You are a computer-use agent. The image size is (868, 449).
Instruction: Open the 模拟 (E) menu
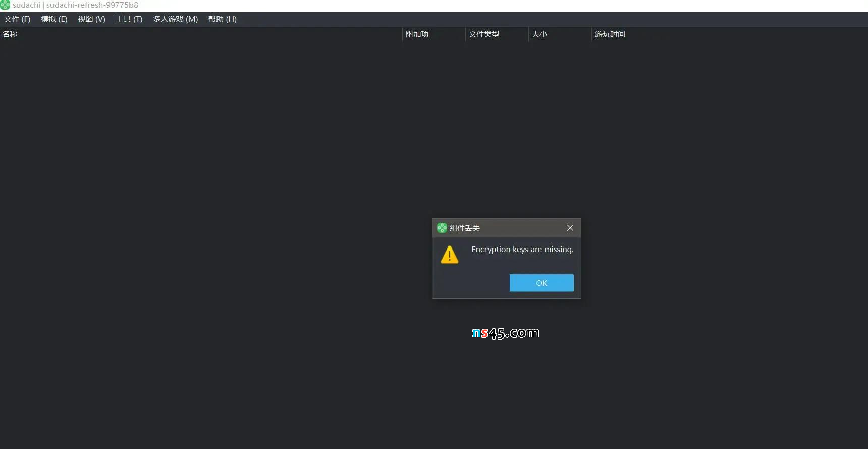point(54,19)
